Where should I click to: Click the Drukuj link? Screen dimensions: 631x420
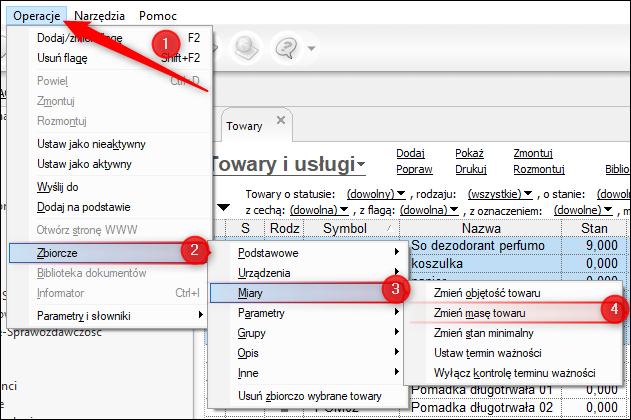click(471, 169)
